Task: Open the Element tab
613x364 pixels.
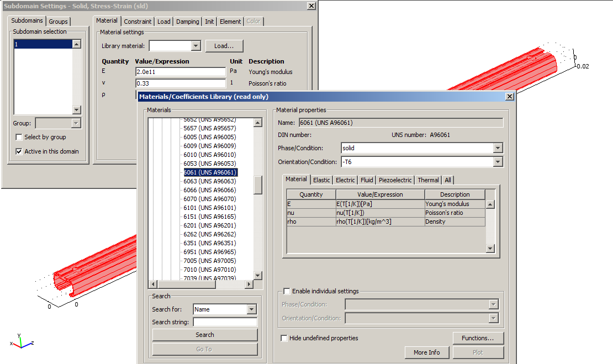Action: tap(230, 22)
